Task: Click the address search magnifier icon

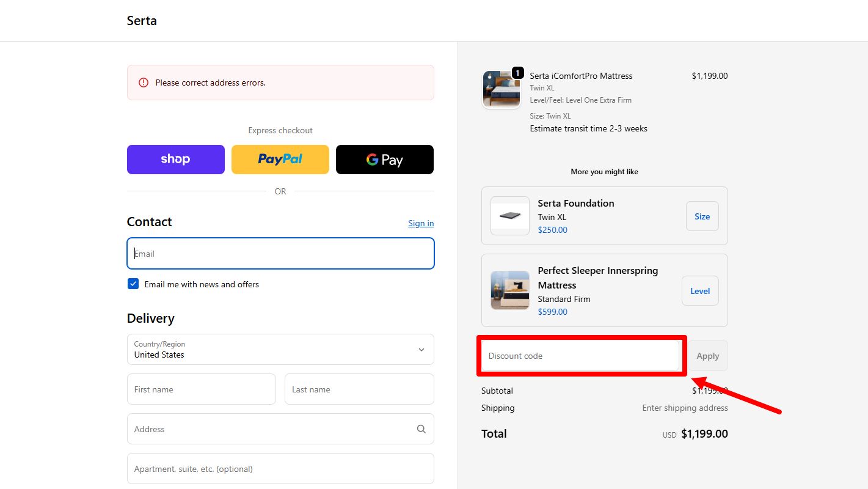Action: [x=421, y=429]
